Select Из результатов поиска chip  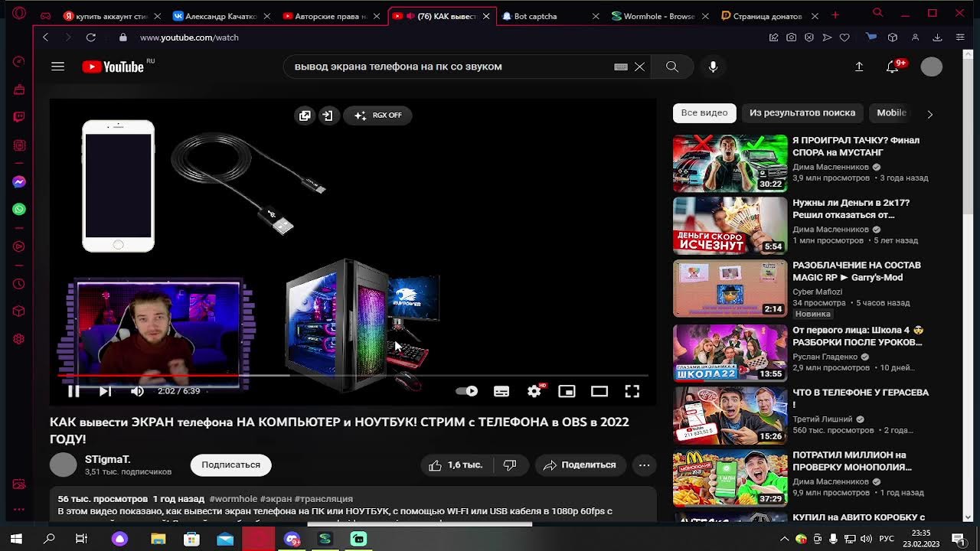click(802, 112)
